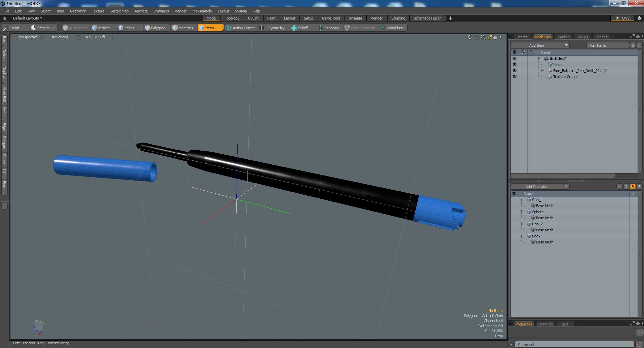The image size is (644, 348).
Task: Switch to the Topology layout tab
Action: [x=232, y=18]
